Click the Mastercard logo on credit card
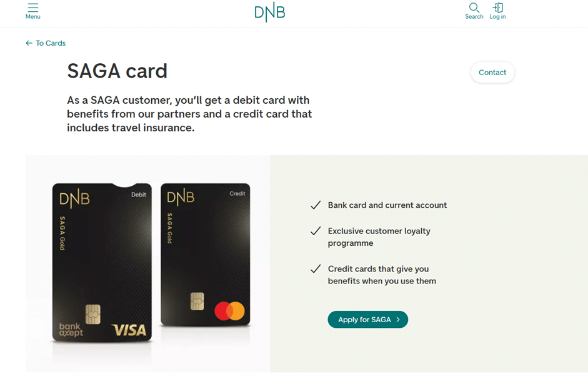 click(229, 311)
